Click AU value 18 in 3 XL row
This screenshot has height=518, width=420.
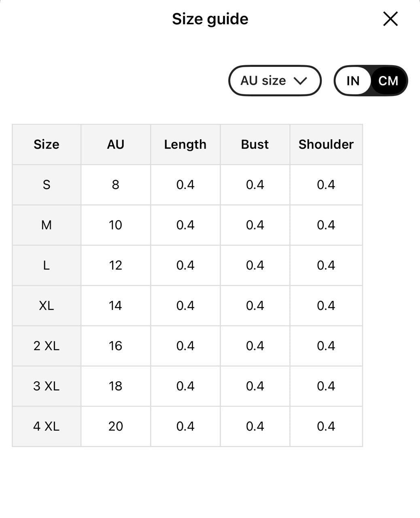click(116, 386)
